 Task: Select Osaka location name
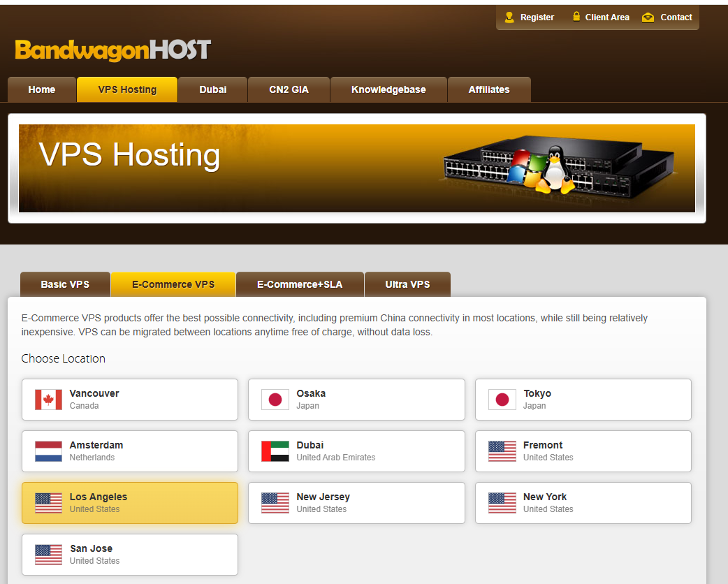click(x=311, y=393)
